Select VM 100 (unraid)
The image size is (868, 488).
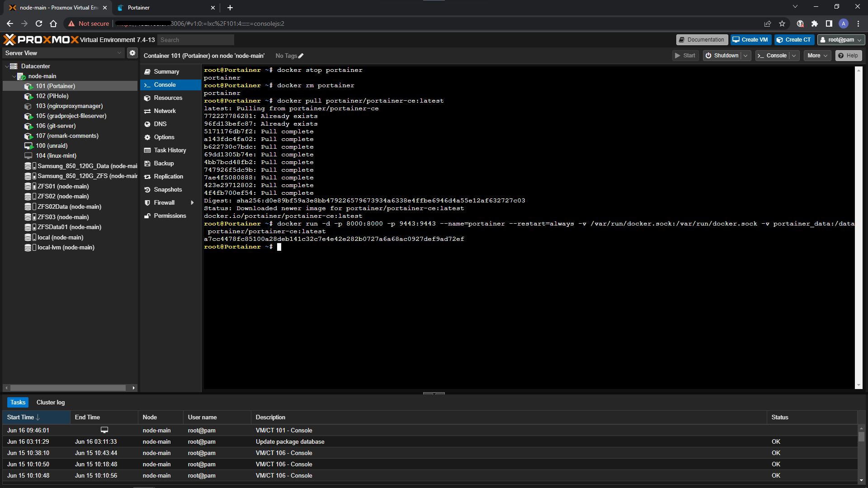pyautogui.click(x=52, y=145)
